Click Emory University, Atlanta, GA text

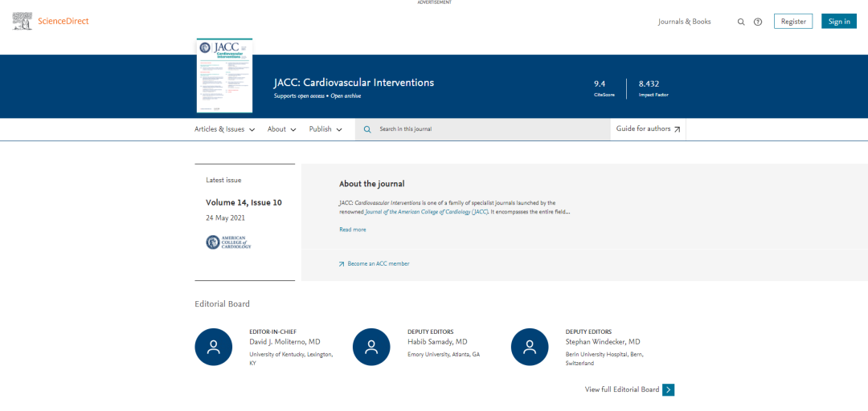(x=444, y=355)
